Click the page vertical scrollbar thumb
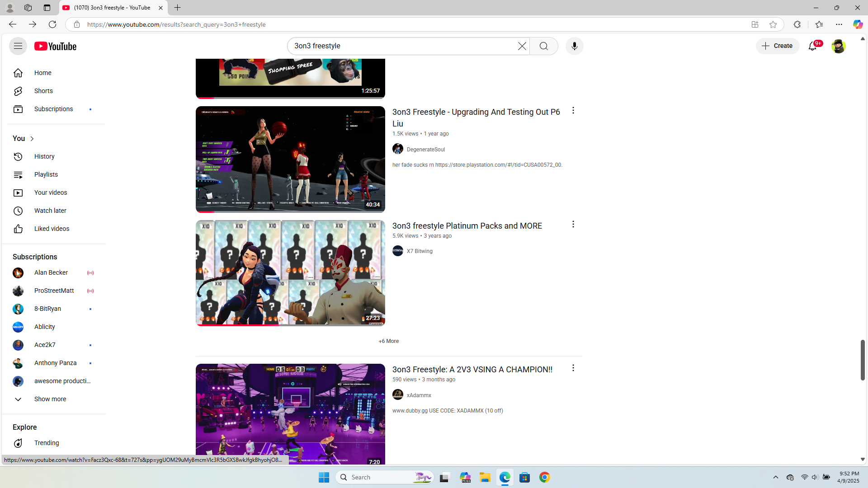Image resolution: width=868 pixels, height=488 pixels. coord(863,360)
